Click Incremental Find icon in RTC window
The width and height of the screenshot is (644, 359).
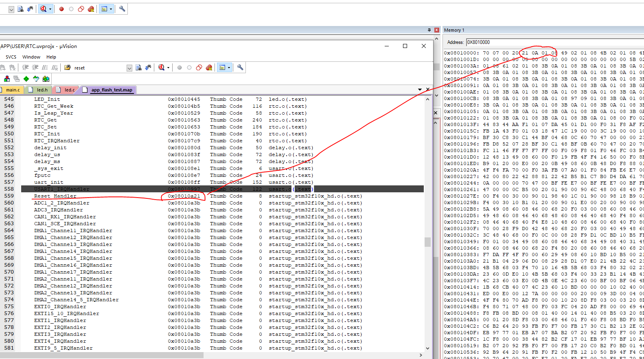(x=148, y=67)
